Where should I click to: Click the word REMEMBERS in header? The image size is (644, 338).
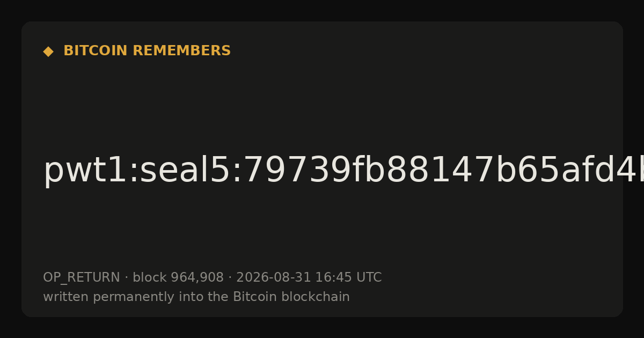(x=181, y=51)
